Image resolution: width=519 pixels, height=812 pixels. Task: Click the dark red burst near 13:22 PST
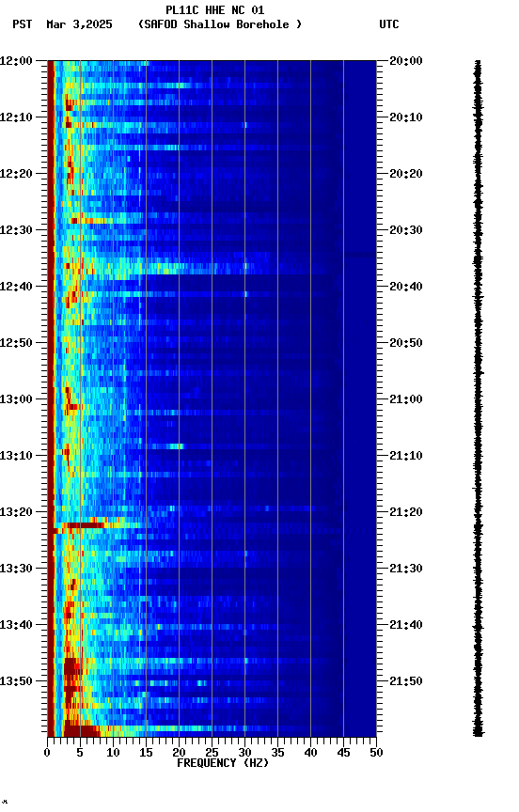point(85,525)
